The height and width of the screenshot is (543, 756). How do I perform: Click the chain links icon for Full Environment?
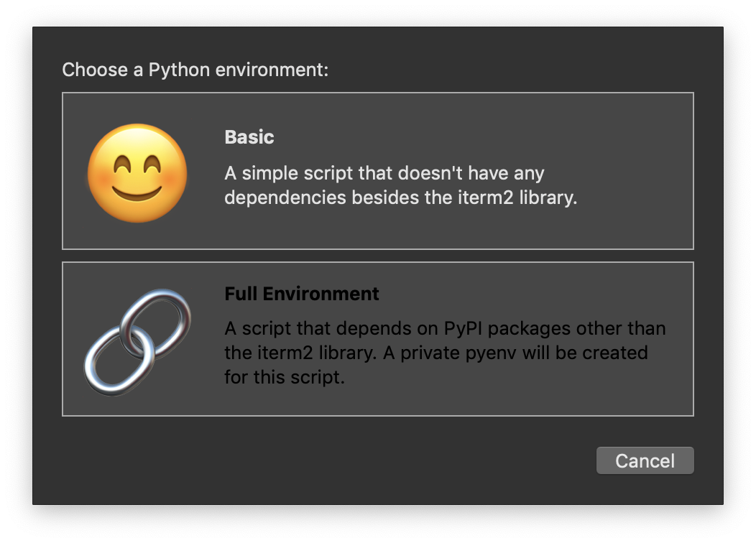[137, 338]
